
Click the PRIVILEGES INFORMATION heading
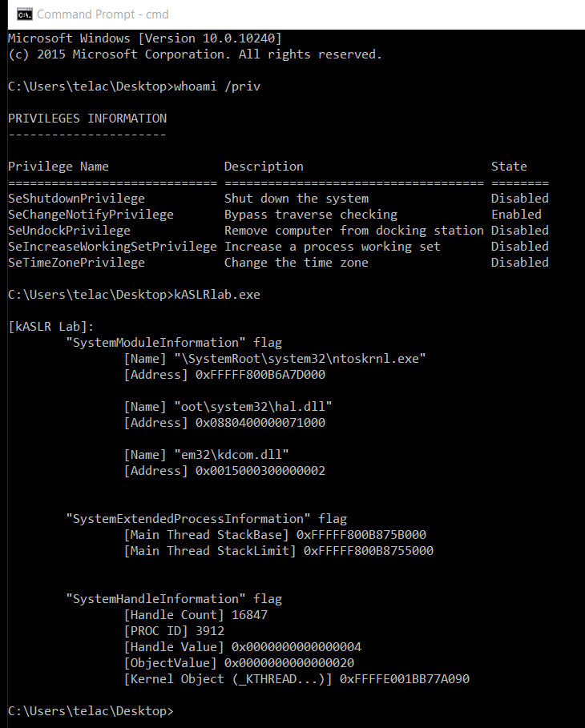tap(87, 119)
